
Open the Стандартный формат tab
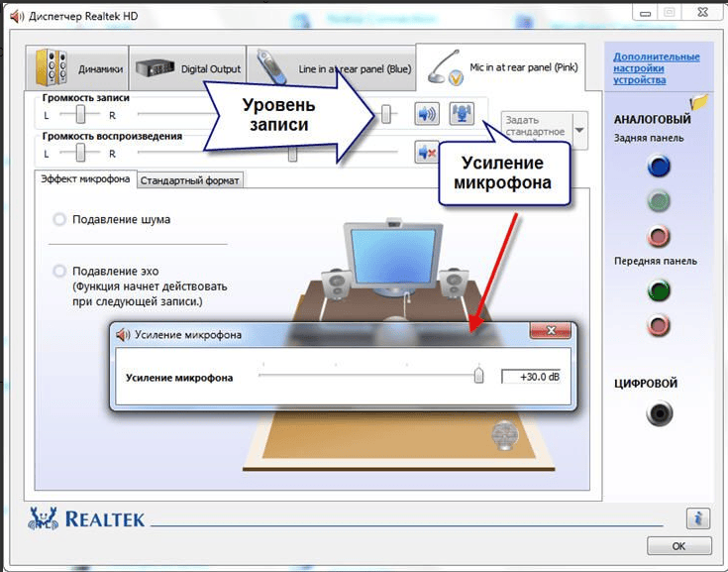(189, 180)
